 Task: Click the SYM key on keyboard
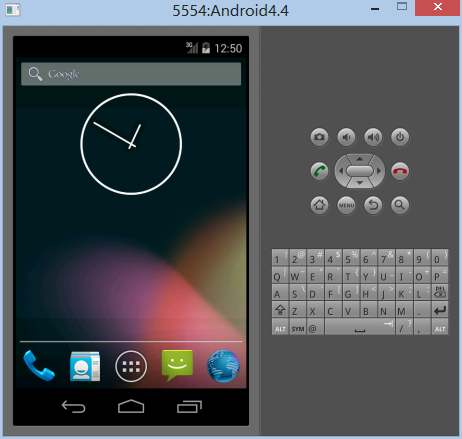point(298,328)
